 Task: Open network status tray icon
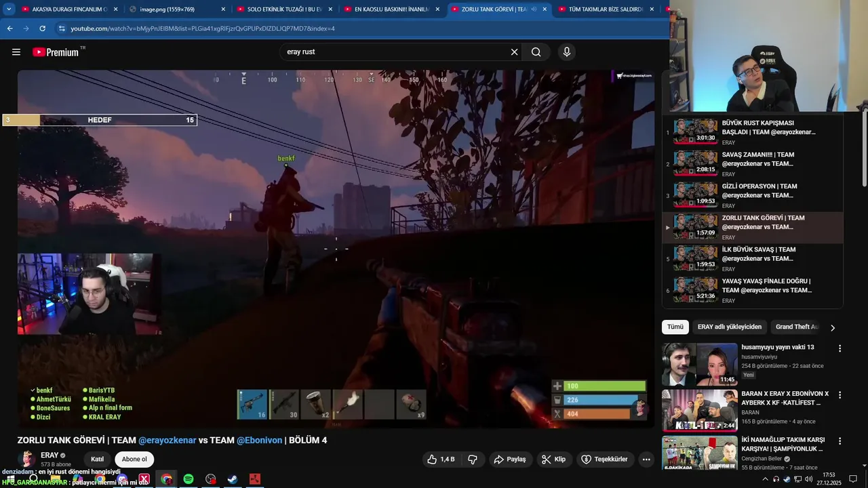798,479
